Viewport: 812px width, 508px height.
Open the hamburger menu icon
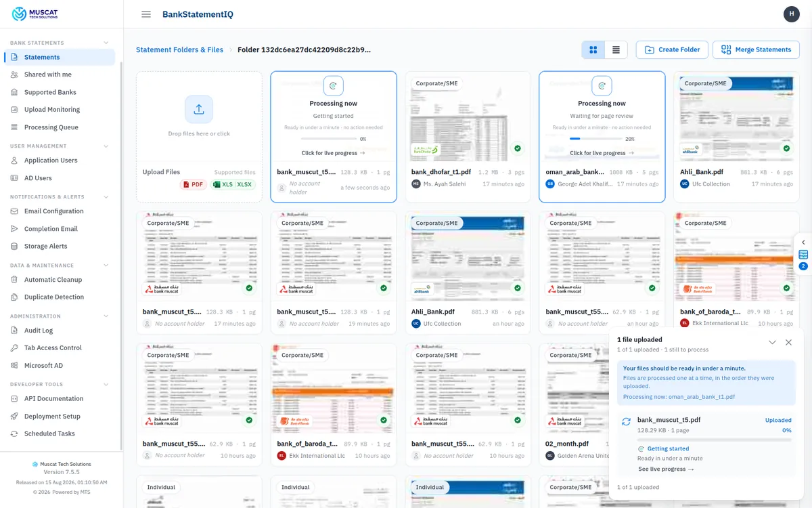146,14
